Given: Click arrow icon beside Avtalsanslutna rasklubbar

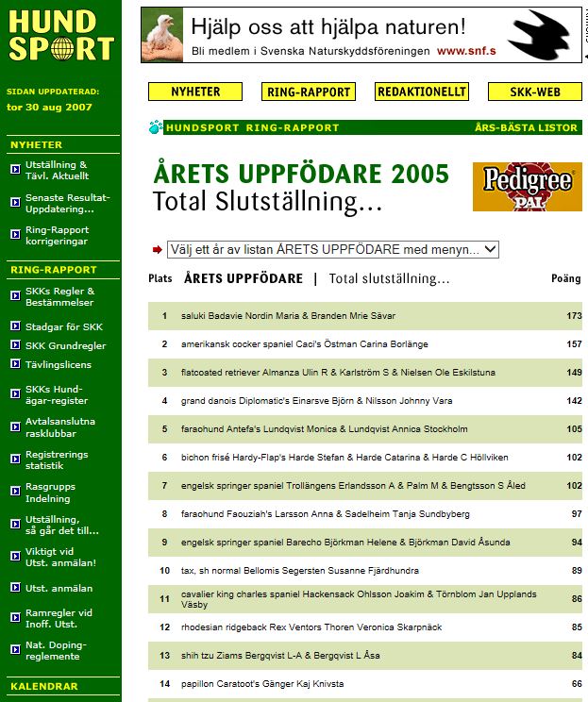Looking at the screenshot, I should 15,426.
